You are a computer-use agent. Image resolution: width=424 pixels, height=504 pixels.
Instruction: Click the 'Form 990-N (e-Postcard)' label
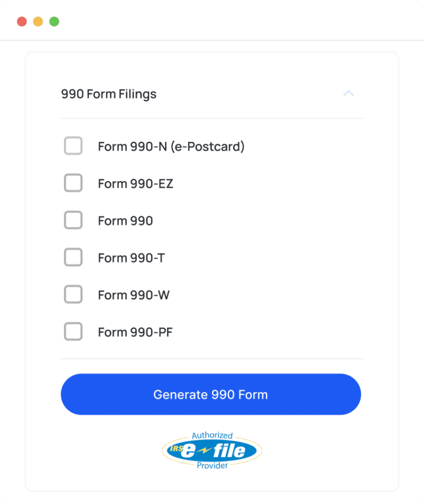171,146
